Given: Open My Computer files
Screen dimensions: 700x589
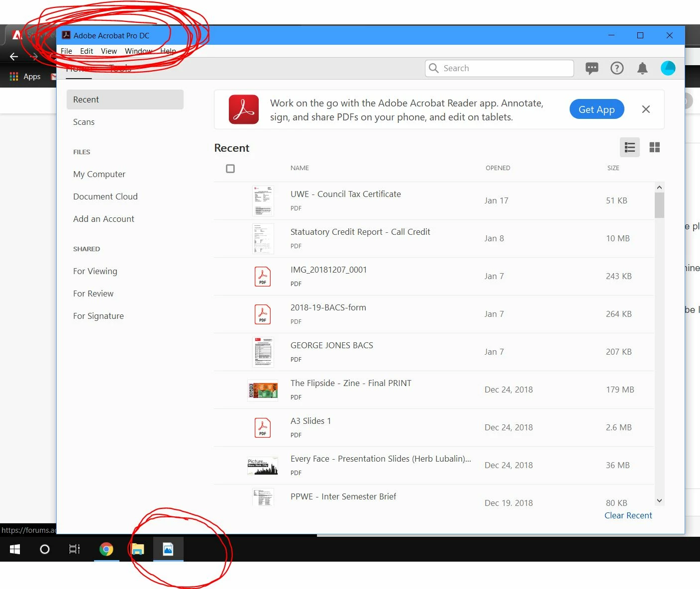Looking at the screenshot, I should click(x=99, y=174).
